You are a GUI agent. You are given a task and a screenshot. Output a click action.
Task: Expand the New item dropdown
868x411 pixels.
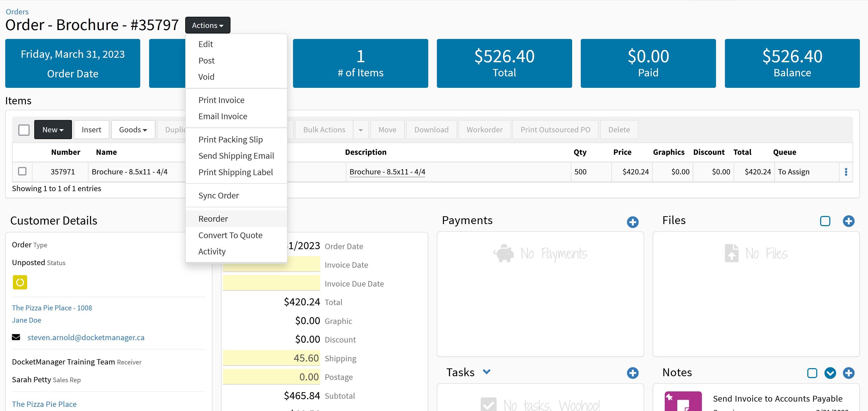pos(53,130)
